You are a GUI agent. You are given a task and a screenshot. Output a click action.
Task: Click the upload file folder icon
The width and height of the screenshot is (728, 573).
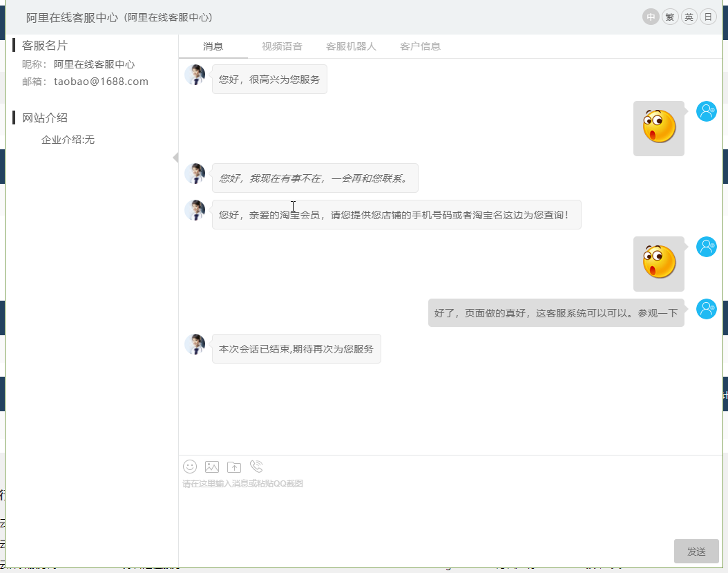pos(234,467)
